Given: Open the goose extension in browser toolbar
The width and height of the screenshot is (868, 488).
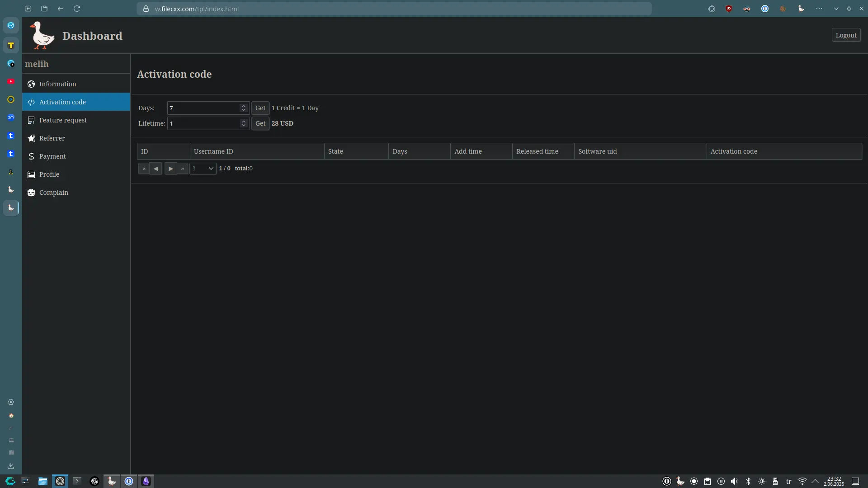Looking at the screenshot, I should [801, 9].
